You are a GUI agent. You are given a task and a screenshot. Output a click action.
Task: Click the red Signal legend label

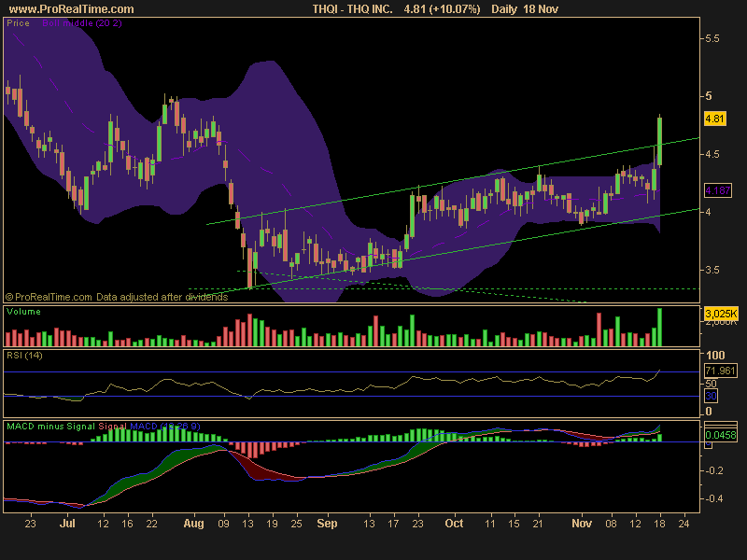(112, 427)
